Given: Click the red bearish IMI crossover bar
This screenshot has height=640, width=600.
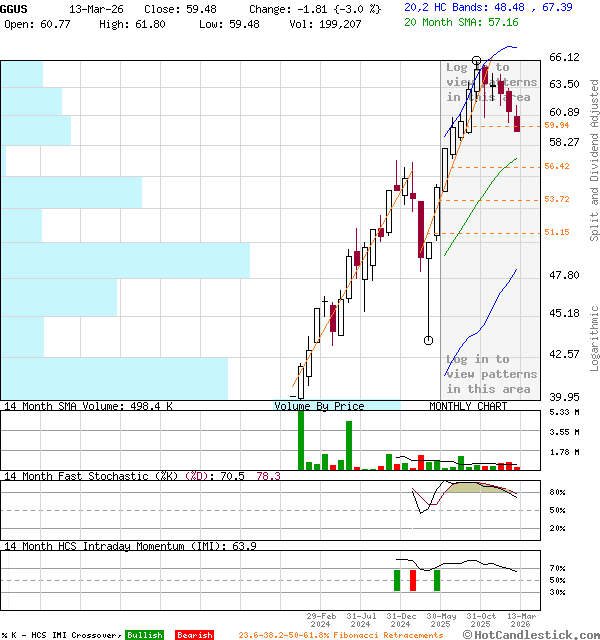Looking at the screenshot, I should 412,580.
